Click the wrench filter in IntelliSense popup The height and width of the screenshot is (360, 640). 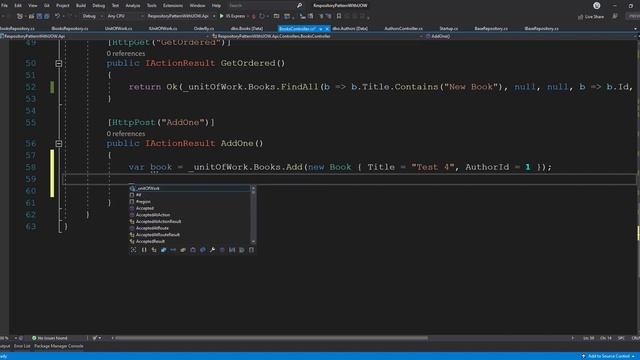pos(212,250)
